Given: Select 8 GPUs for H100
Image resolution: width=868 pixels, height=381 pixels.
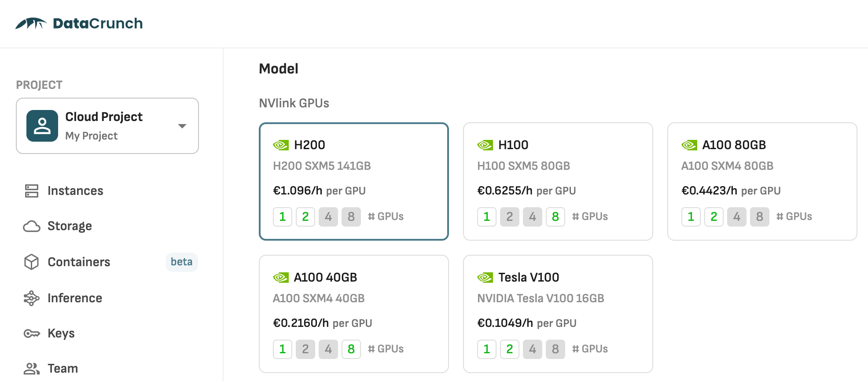Looking at the screenshot, I should click(555, 217).
